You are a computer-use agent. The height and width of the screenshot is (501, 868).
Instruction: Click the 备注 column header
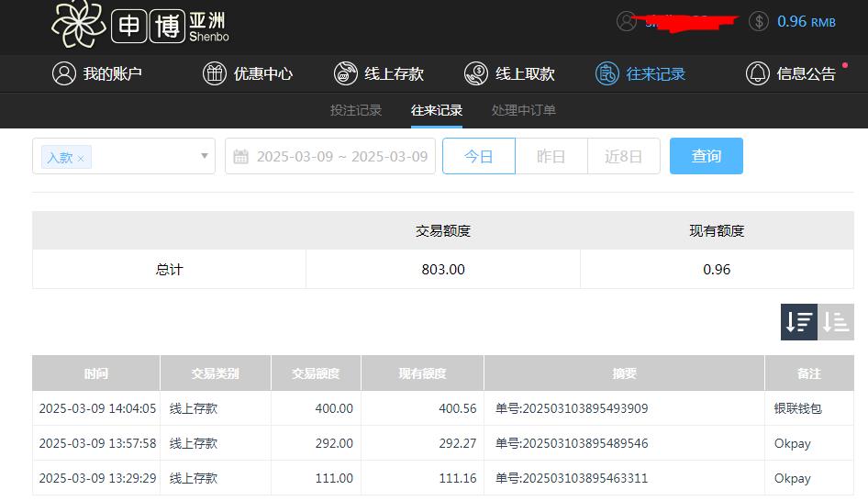coord(809,373)
